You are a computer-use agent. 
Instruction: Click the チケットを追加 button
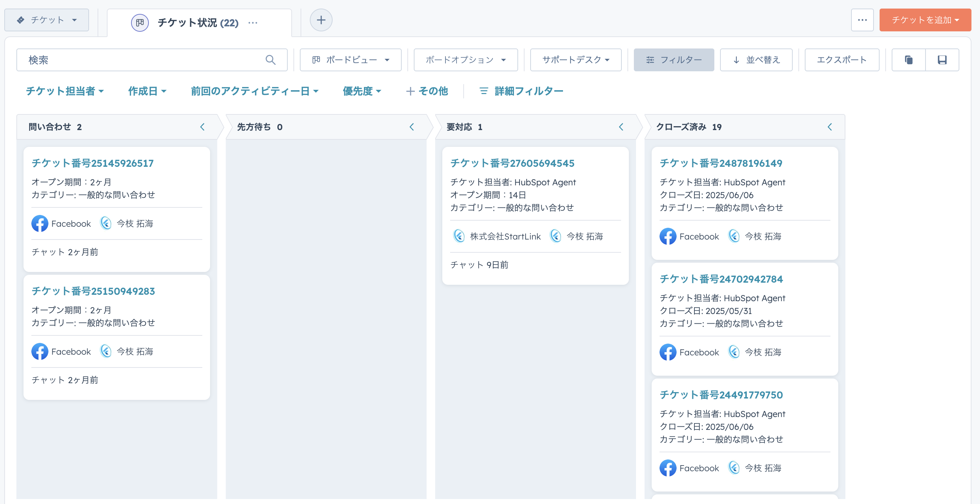[925, 20]
